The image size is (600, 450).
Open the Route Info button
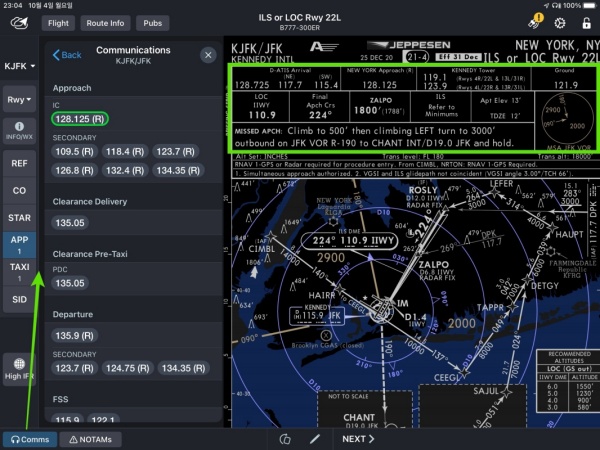(105, 22)
